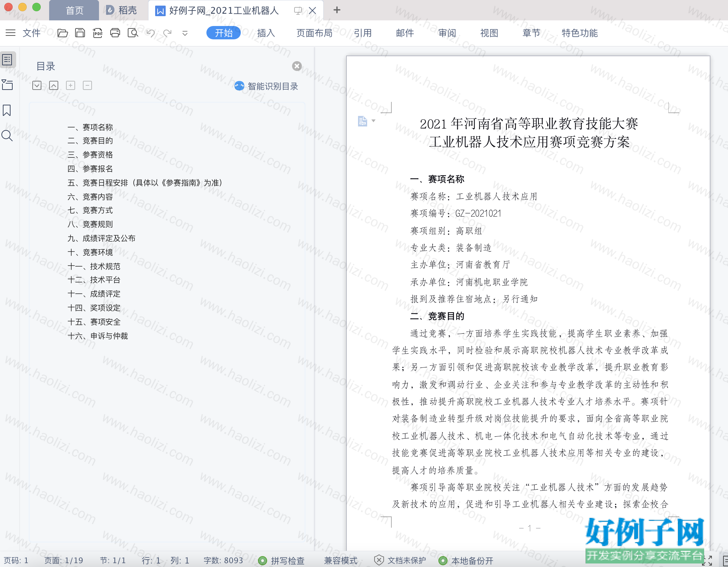Click the Redo arrow icon
728x567 pixels.
click(167, 33)
